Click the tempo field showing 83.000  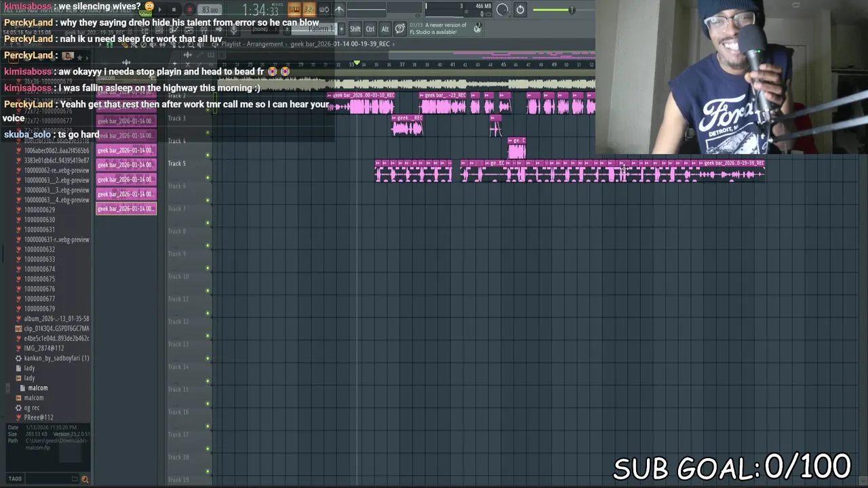tap(210, 9)
